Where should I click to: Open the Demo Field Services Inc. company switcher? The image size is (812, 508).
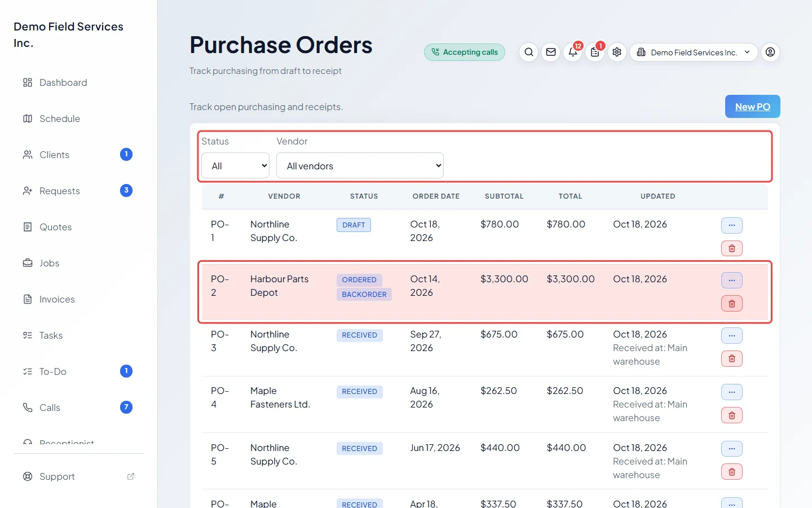pos(694,52)
